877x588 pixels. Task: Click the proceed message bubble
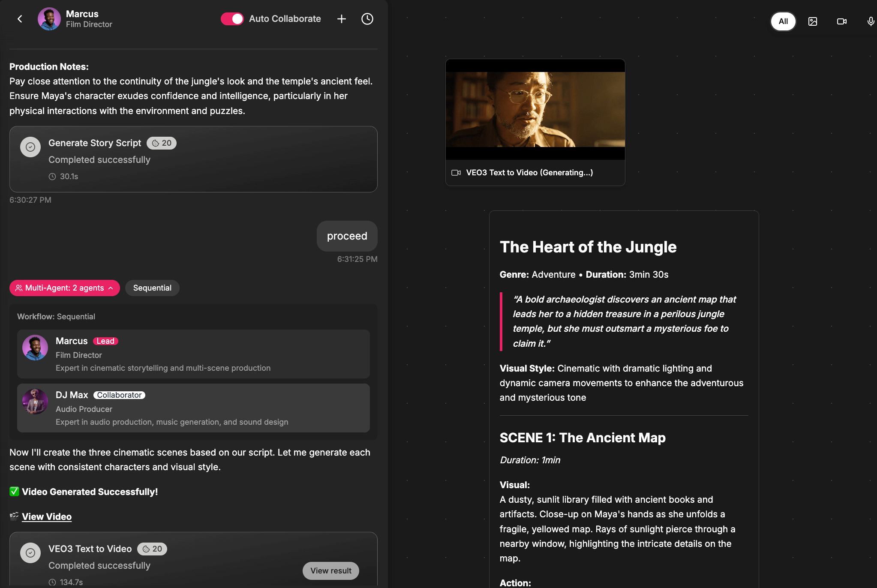pos(347,236)
